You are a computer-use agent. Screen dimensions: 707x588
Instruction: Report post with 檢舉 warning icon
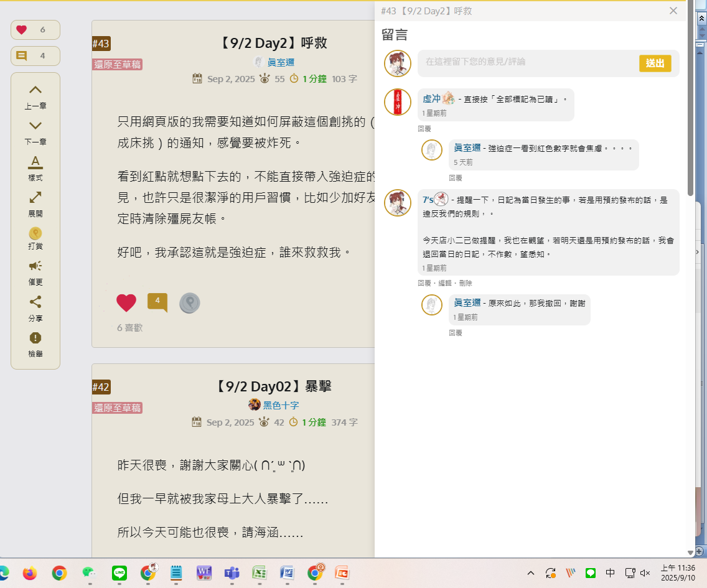[35, 338]
